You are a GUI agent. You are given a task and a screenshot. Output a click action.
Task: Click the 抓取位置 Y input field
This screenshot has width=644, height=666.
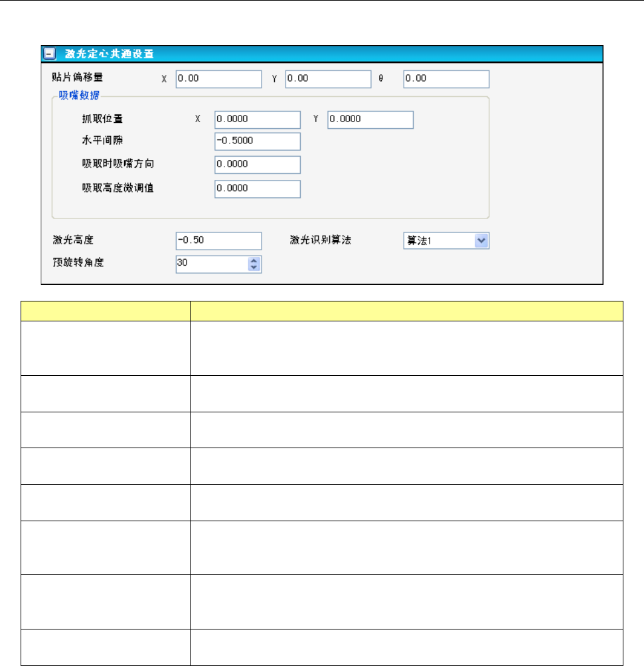coord(370,120)
